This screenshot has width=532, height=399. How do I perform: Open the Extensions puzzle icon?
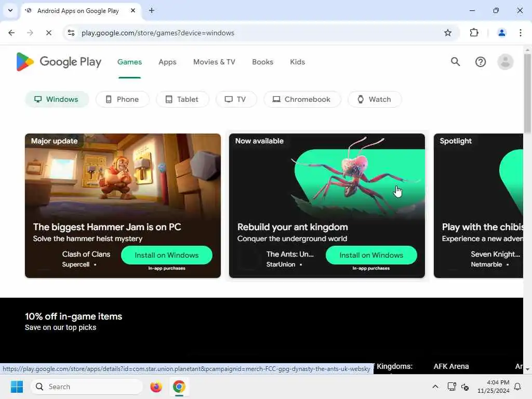pos(474,33)
